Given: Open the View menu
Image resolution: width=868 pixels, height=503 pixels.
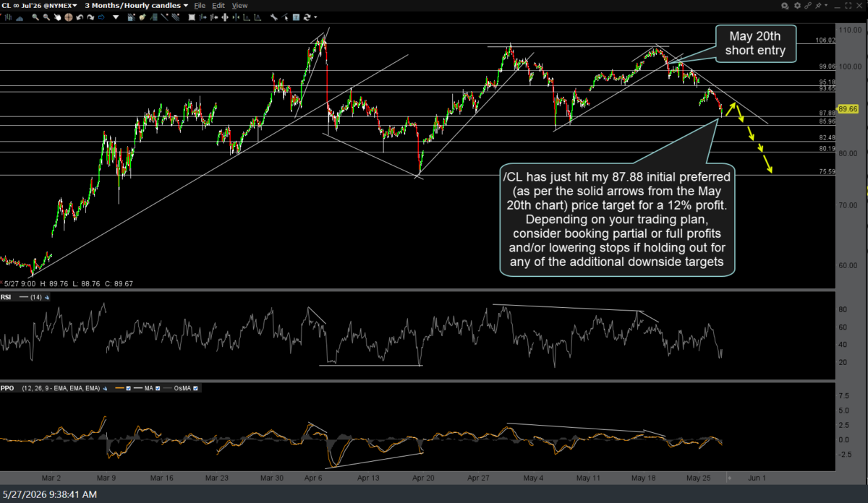Looking at the screenshot, I should (x=239, y=5).
